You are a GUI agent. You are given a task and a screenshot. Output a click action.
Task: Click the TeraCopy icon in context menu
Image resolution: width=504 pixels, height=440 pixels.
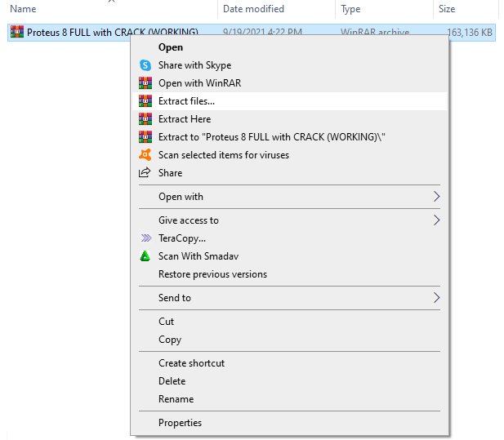click(145, 238)
